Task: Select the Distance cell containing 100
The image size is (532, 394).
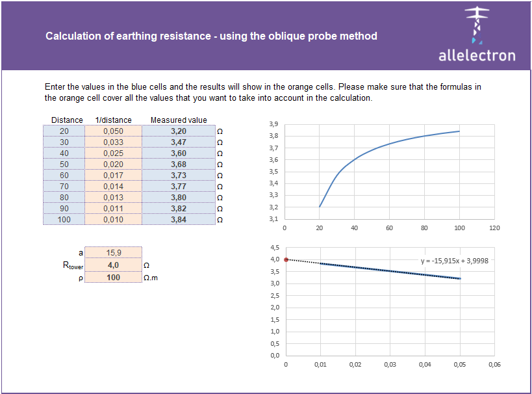Action: (x=64, y=220)
